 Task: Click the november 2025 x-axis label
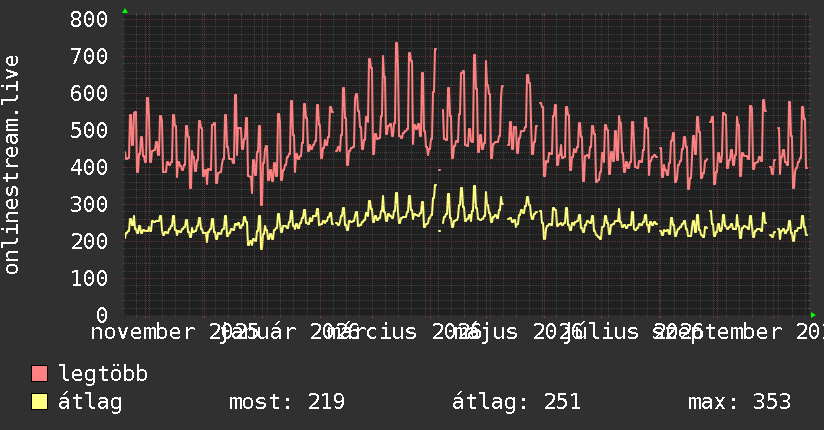[x=175, y=332]
